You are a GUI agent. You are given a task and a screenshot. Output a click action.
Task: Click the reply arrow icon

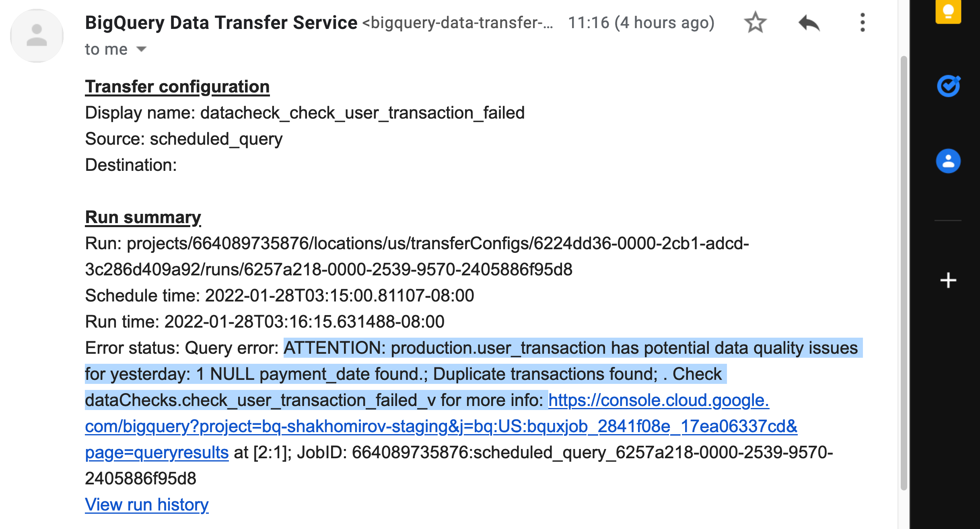point(809,23)
